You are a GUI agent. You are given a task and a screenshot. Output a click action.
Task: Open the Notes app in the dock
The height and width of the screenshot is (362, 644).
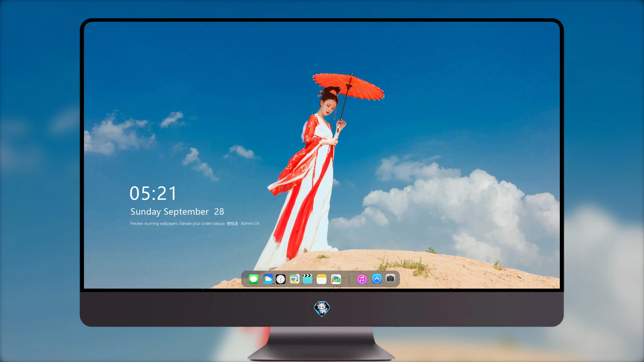pyautogui.click(x=321, y=279)
